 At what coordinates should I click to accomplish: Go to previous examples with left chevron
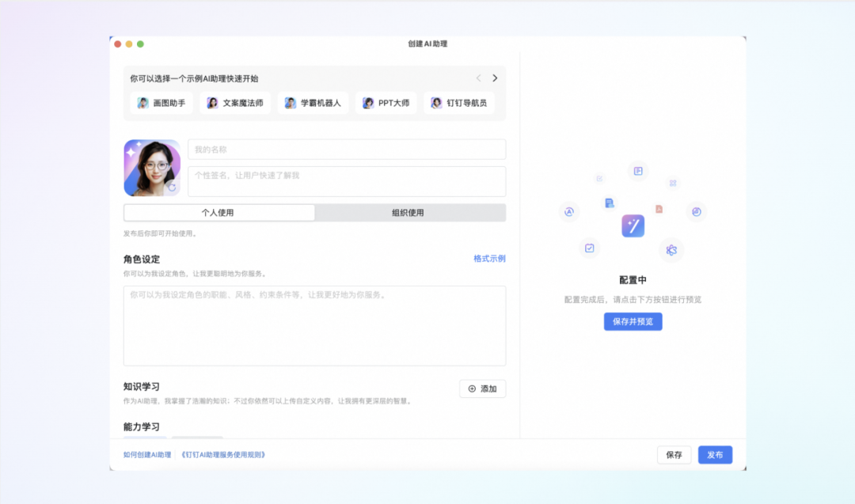click(478, 78)
